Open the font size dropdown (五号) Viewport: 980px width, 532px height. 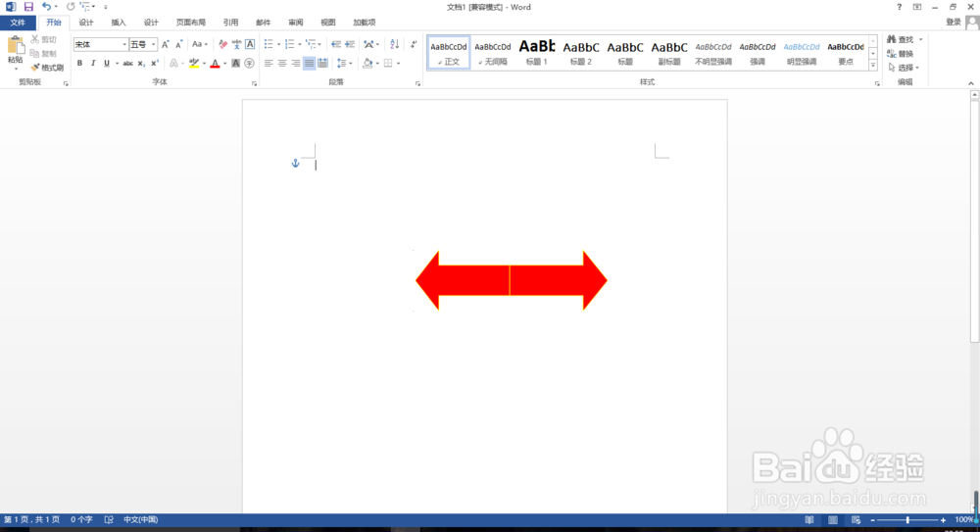pyautogui.click(x=154, y=44)
